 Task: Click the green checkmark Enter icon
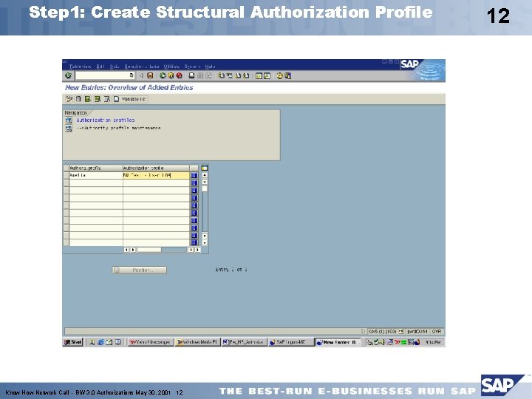coord(68,75)
